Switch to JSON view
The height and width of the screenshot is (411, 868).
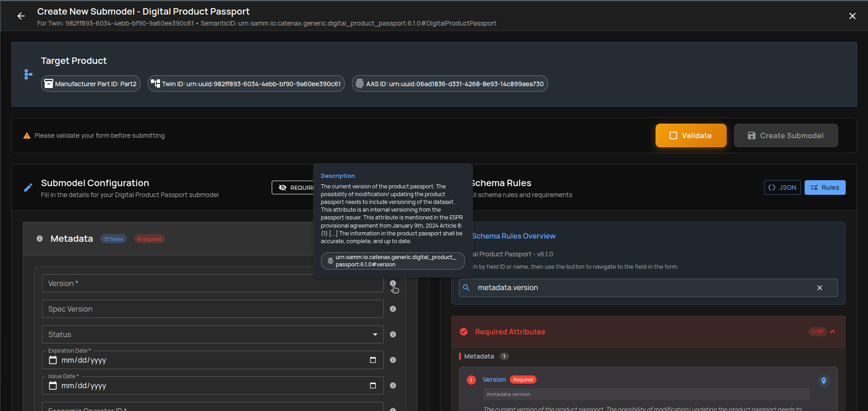[x=782, y=187]
